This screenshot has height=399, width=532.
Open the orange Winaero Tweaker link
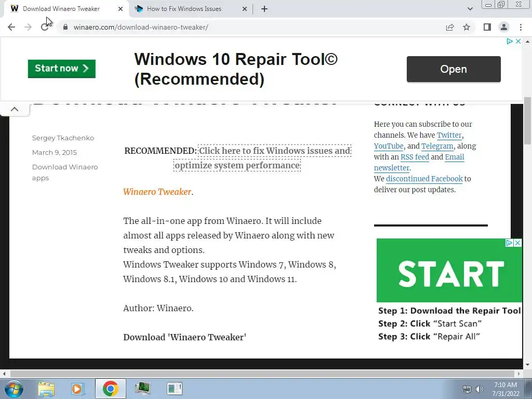pyautogui.click(x=157, y=192)
